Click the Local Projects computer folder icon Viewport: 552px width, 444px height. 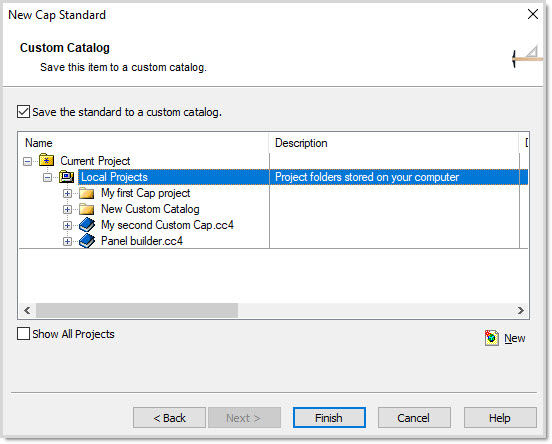tap(67, 176)
